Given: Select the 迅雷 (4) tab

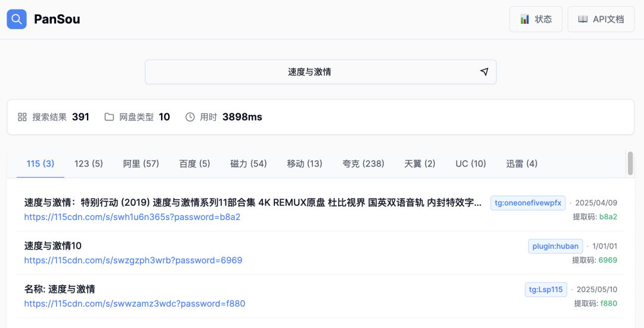Looking at the screenshot, I should 522,163.
